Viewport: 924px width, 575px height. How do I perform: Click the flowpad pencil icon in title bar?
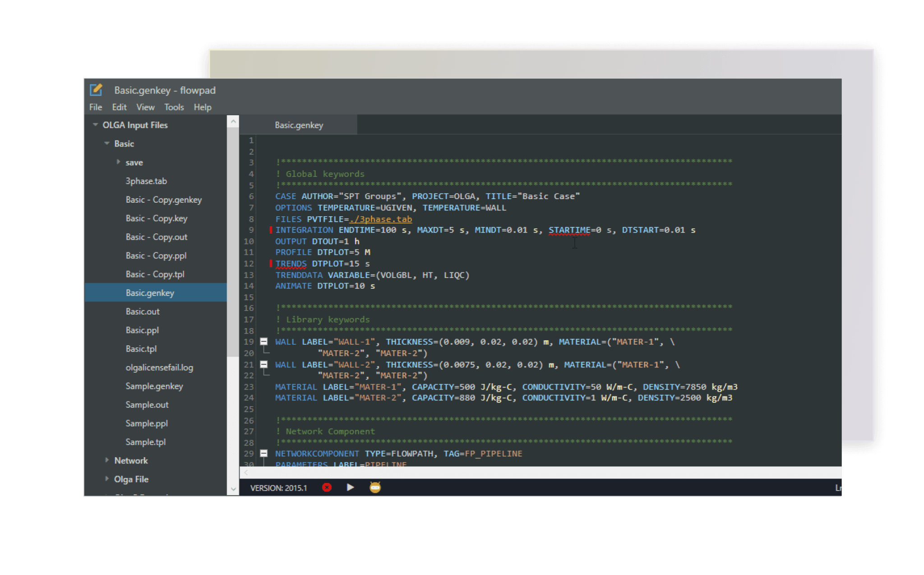pos(96,90)
